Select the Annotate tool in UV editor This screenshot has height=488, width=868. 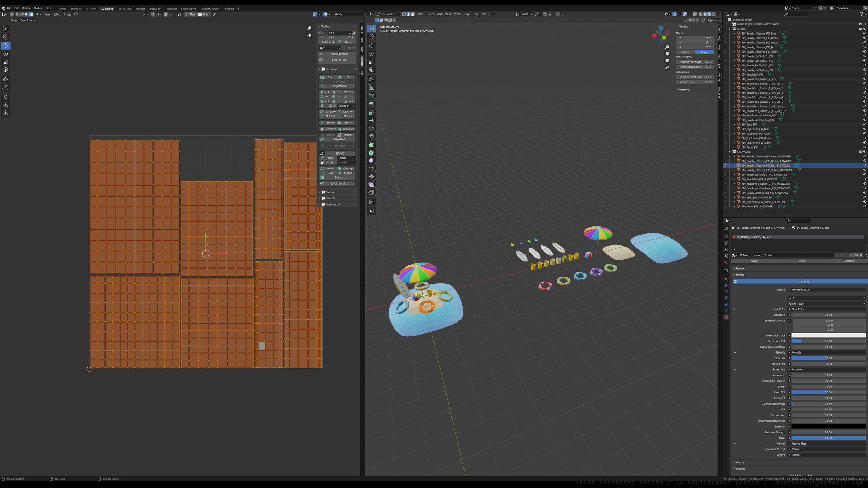coord(6,79)
